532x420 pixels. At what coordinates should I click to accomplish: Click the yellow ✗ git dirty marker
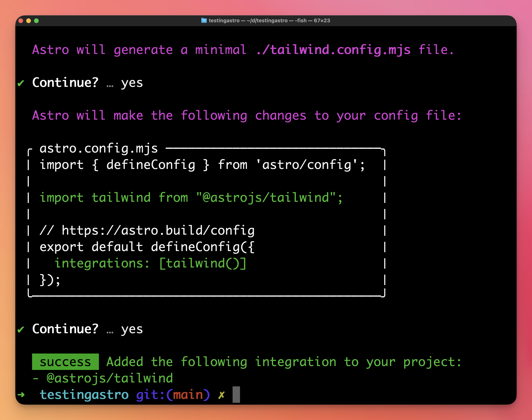point(221,395)
